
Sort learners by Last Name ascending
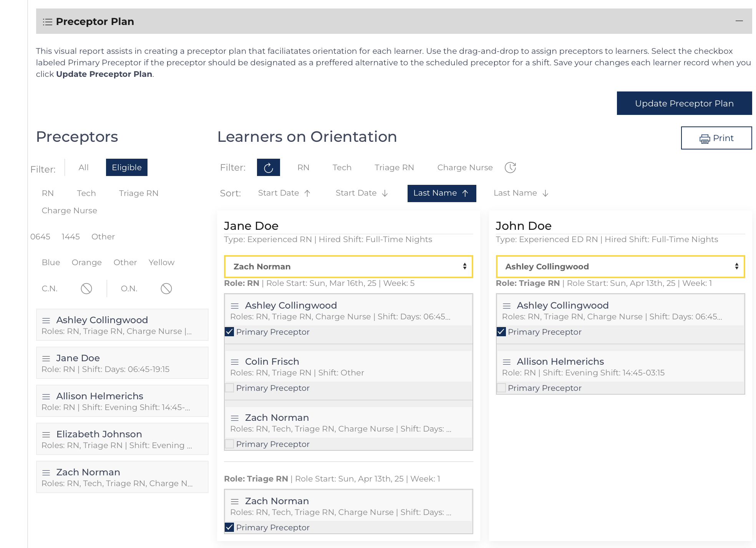click(442, 193)
